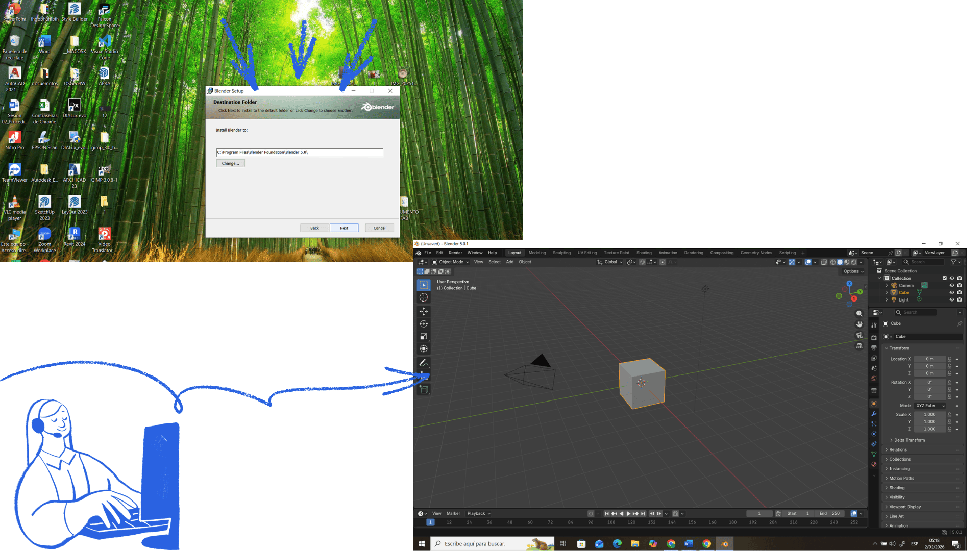980x551 pixels.
Task: Click the Change... folder button
Action: [x=230, y=163]
